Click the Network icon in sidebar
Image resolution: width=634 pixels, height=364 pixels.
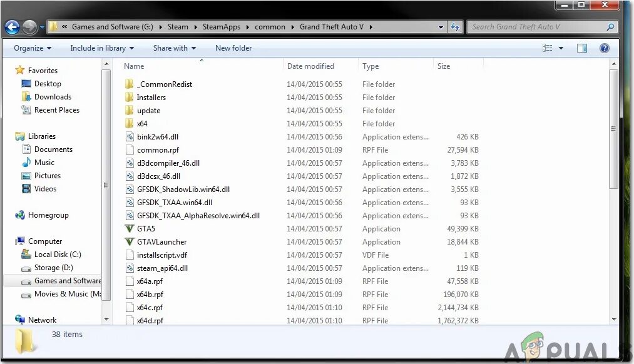20,320
